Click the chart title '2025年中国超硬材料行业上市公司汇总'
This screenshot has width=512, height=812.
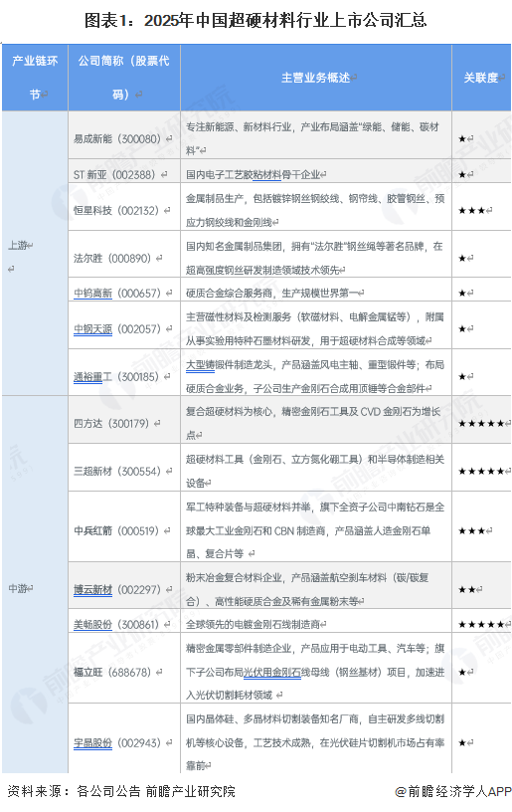[256, 20]
